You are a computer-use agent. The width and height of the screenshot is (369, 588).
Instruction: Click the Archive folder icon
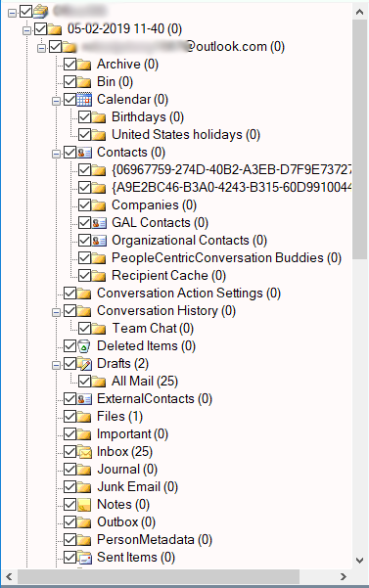[84, 65]
